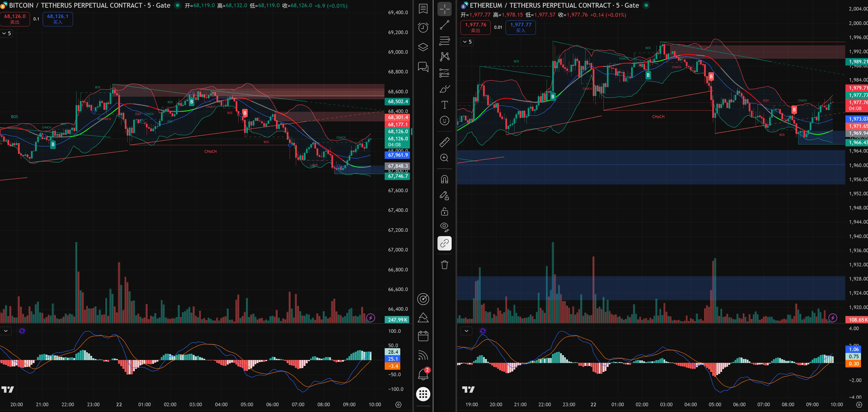Click the 68,502.4 green price label
The height and width of the screenshot is (412, 868).
397,102
